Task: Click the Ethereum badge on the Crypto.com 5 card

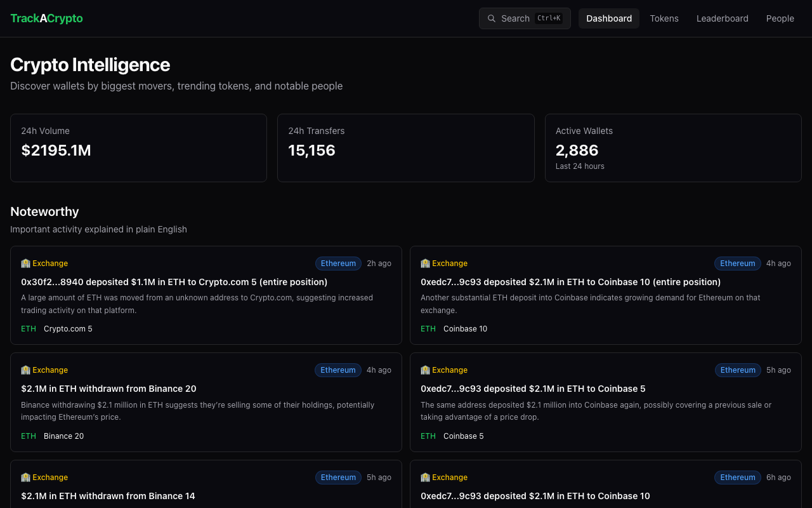Action: tap(338, 264)
